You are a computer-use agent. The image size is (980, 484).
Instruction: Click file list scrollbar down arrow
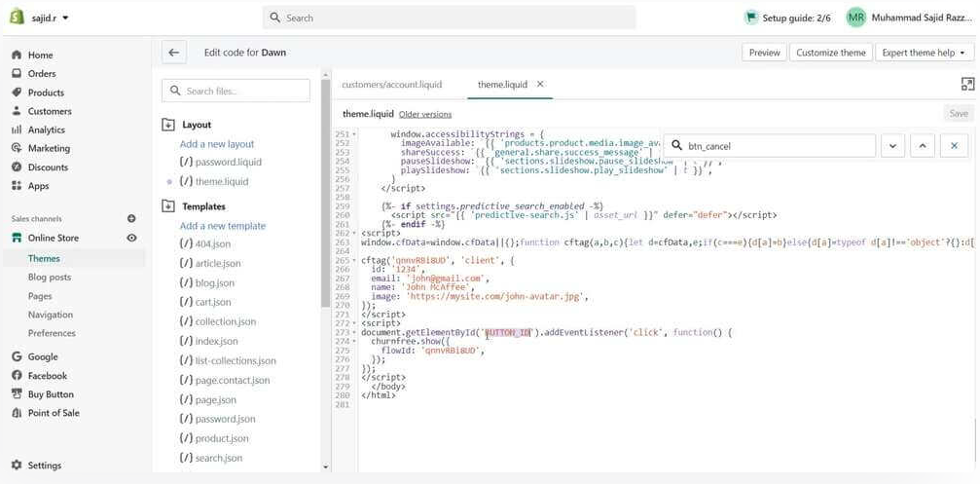(x=326, y=466)
